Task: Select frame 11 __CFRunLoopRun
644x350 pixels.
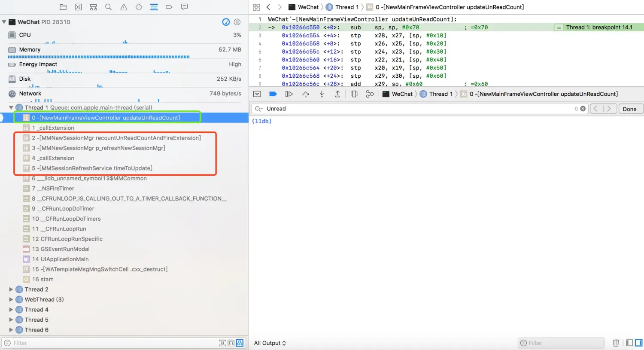Action: pos(124,228)
